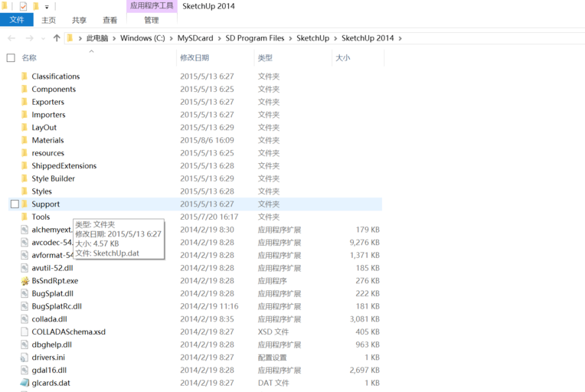The image size is (585, 392).
Task: Select the BugSplatRc.dll file name
Action: coord(57,306)
